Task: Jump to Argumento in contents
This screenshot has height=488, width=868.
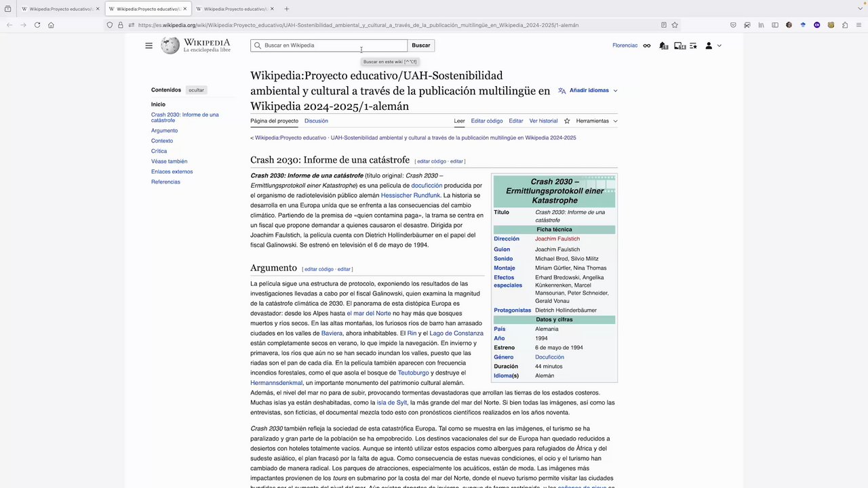Action: point(164,131)
